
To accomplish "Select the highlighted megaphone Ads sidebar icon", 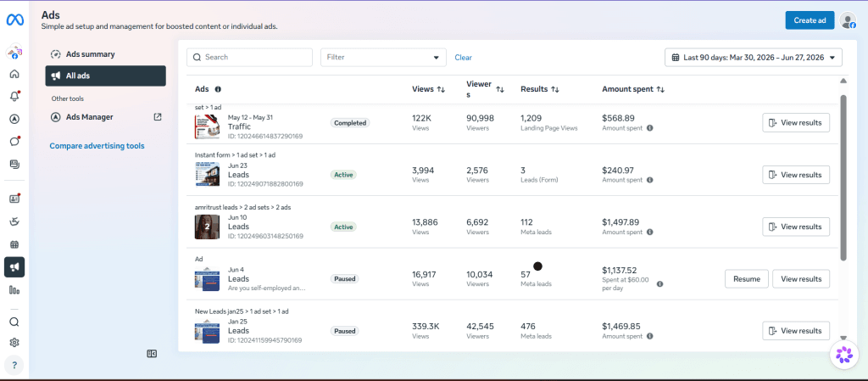I will [x=14, y=267].
